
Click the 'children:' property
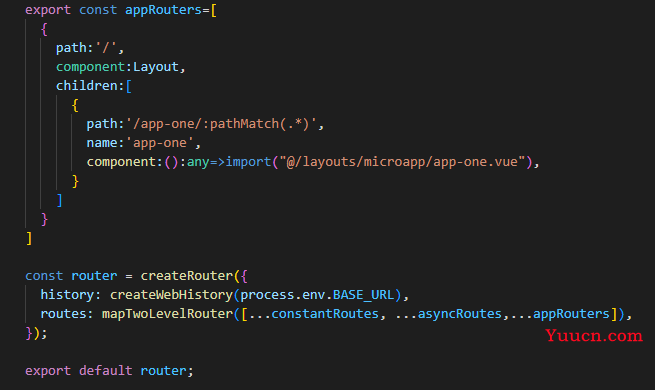90,86
